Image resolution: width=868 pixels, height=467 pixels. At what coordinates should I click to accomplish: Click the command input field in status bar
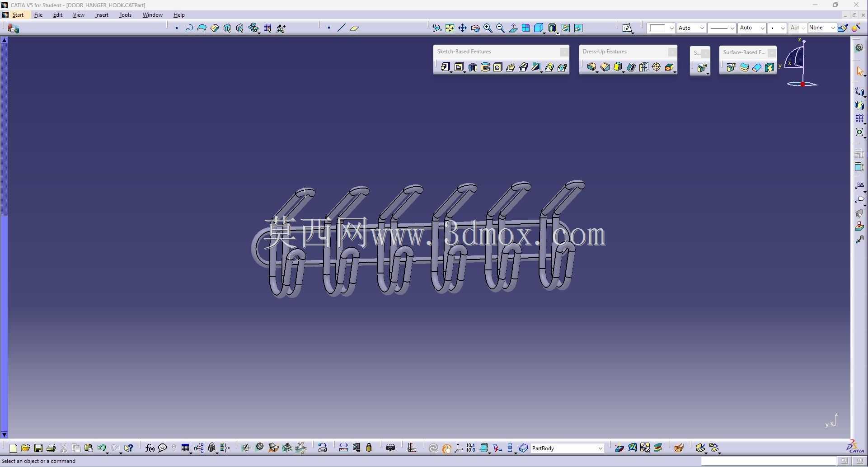[x=769, y=461]
